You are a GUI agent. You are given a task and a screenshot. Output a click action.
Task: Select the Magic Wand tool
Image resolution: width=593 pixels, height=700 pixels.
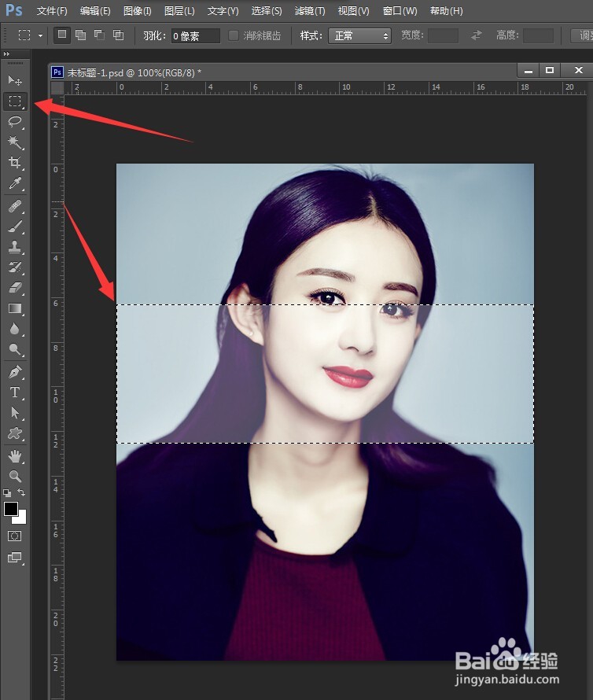tap(15, 142)
